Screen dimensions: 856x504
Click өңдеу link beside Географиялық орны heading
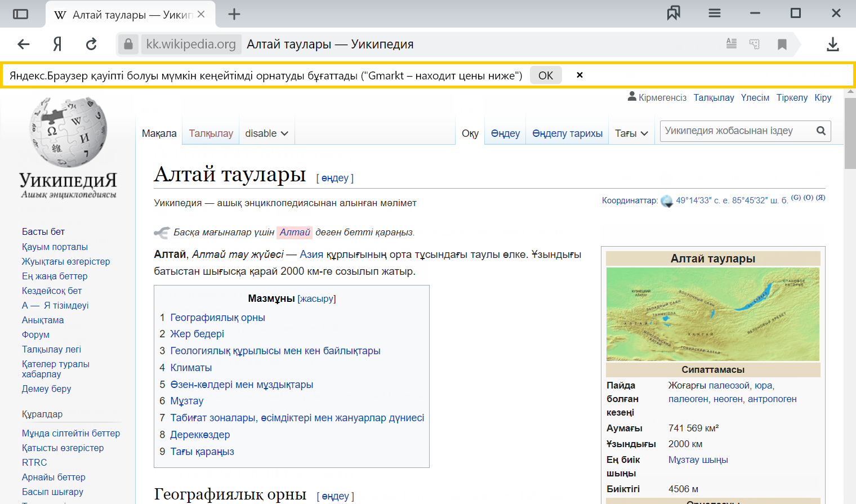click(x=335, y=496)
